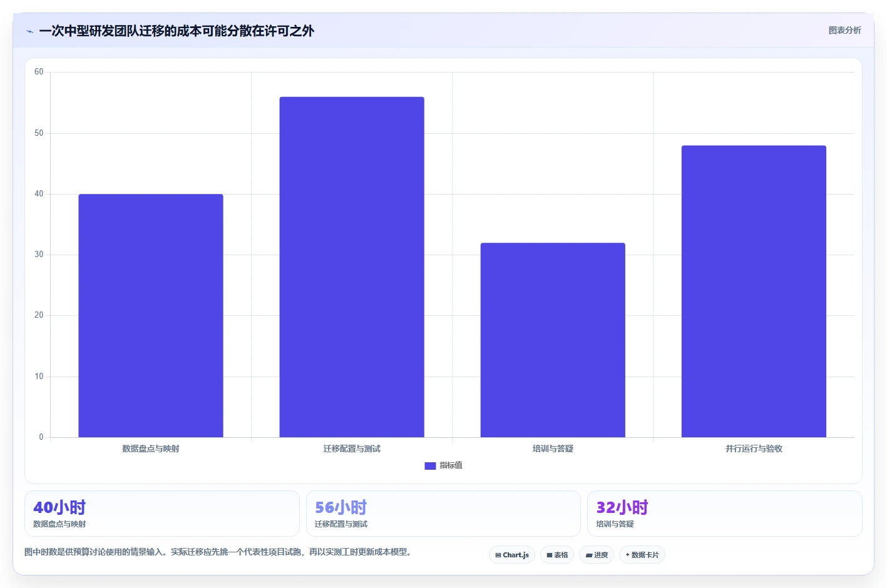
Task: Open the 32小时 stat card
Action: pyautogui.click(x=725, y=514)
